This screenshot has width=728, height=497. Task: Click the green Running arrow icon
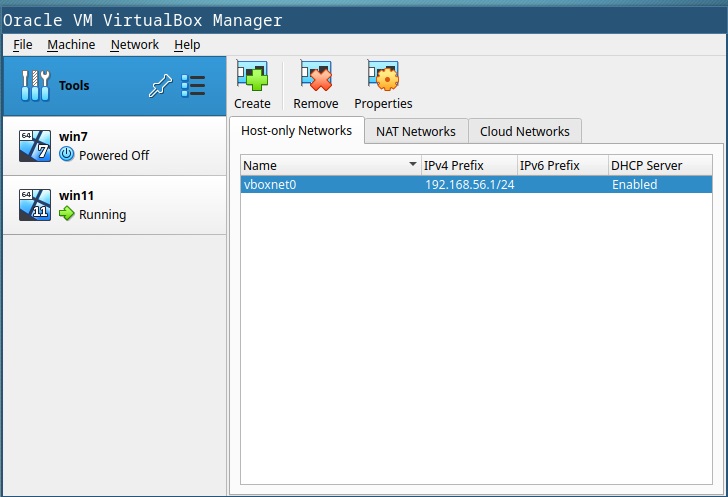[x=66, y=214]
